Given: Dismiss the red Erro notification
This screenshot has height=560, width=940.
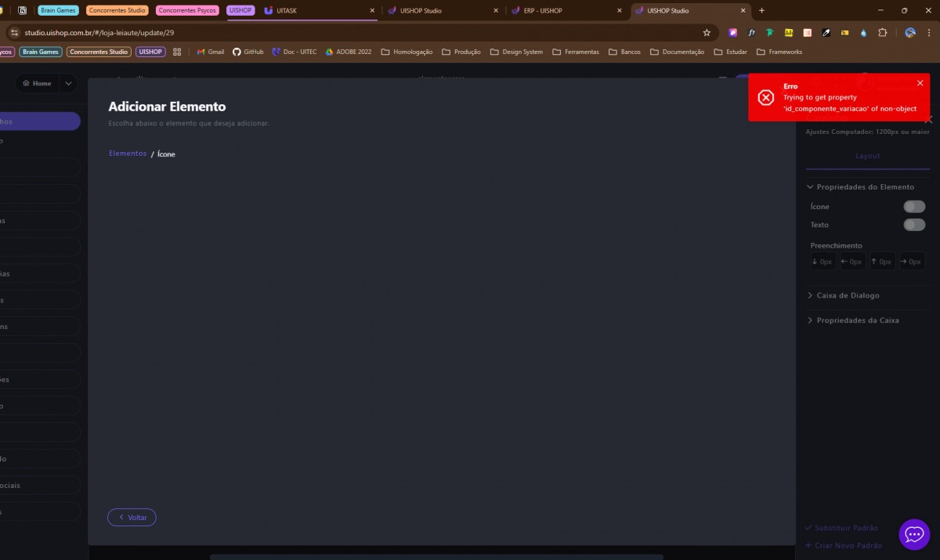Looking at the screenshot, I should click(x=920, y=83).
